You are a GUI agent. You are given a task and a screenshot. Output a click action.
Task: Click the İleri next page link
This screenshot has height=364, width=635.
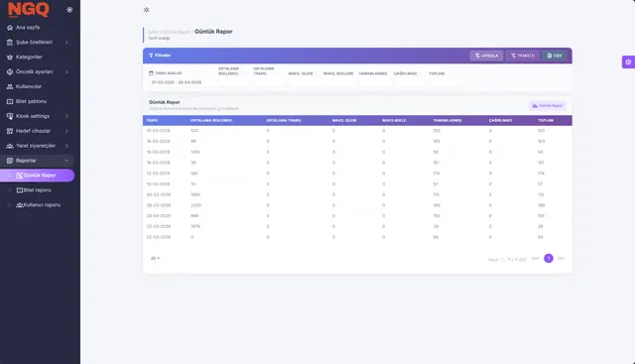561,258
